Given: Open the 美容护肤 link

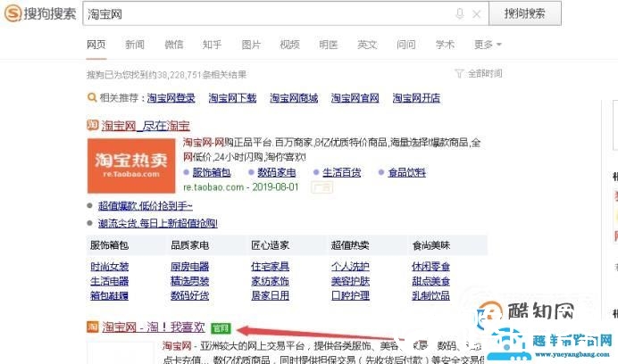Looking at the screenshot, I should pos(350,281).
